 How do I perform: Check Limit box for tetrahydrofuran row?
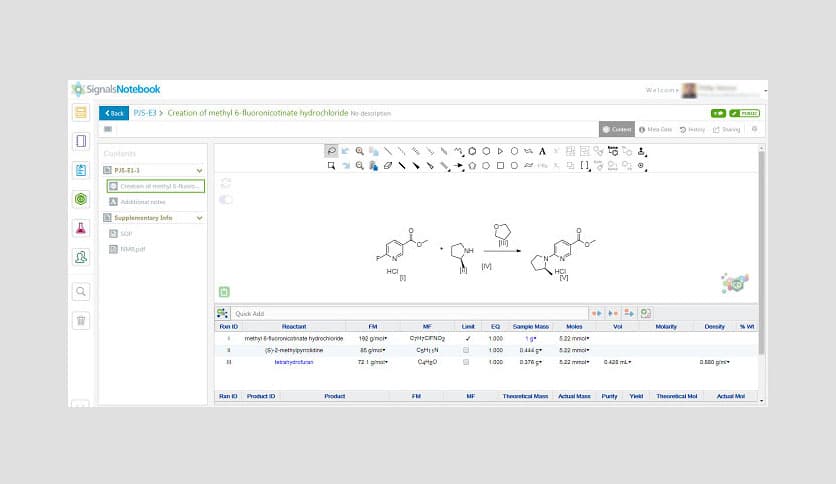pyautogui.click(x=466, y=362)
